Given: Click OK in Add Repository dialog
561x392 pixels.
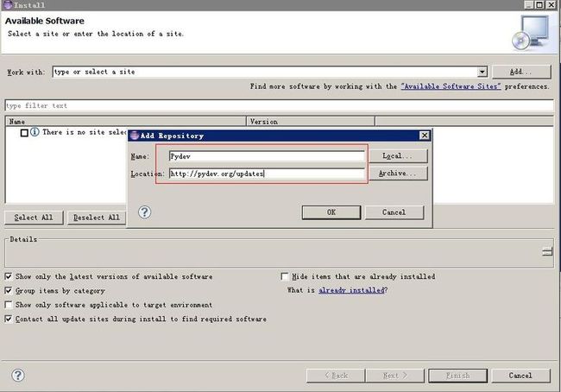Looking at the screenshot, I should coord(331,212).
